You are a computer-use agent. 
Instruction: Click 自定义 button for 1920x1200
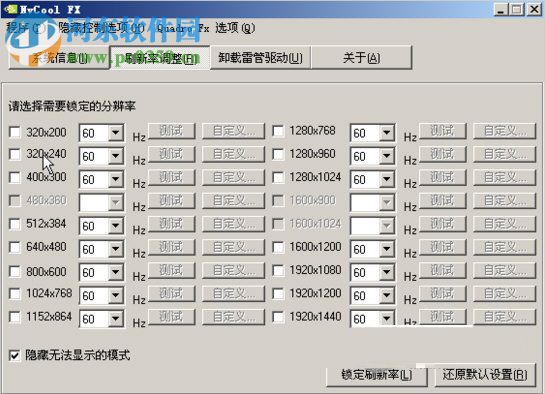click(504, 294)
